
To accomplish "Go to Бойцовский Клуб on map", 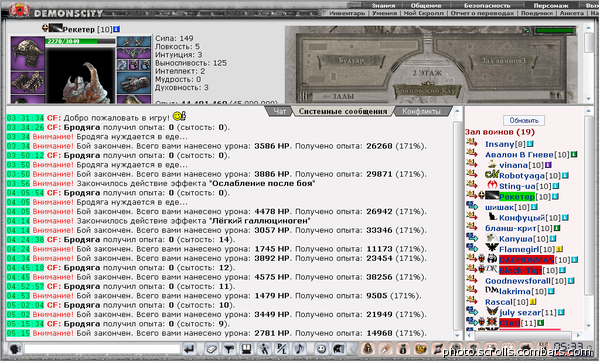I will coord(428,91).
